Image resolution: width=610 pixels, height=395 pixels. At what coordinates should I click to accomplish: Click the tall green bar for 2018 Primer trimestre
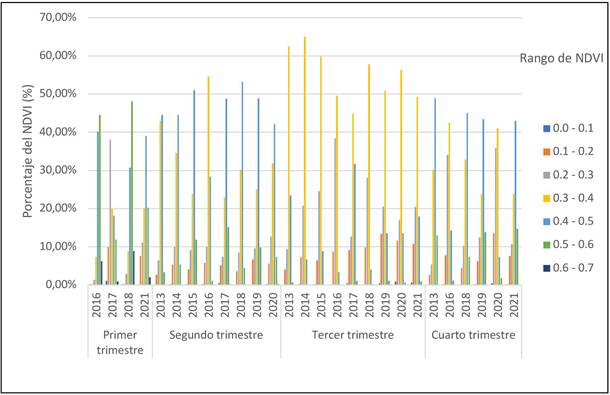(132, 193)
